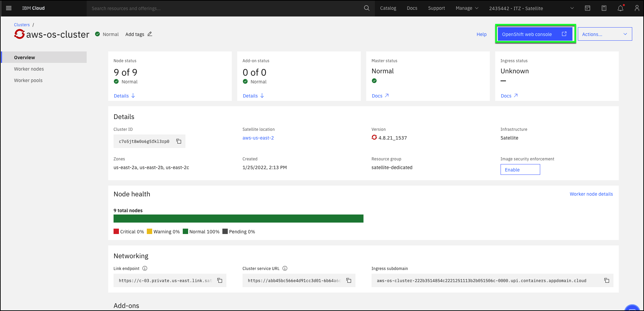Click the arrow icon beside Ingress status Docs
The height and width of the screenshot is (311, 644).
[516, 95]
